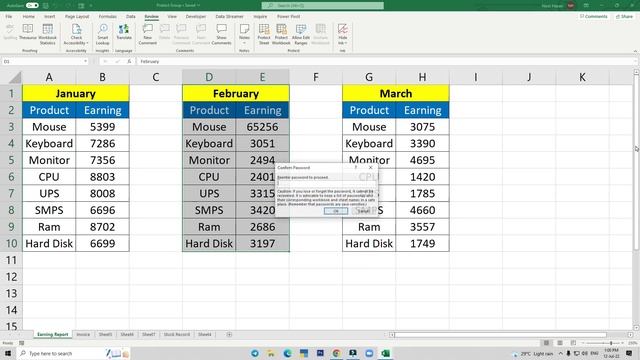Click OK in Confirm Password dialog
Viewport: 640px width, 360px height.
click(x=336, y=211)
